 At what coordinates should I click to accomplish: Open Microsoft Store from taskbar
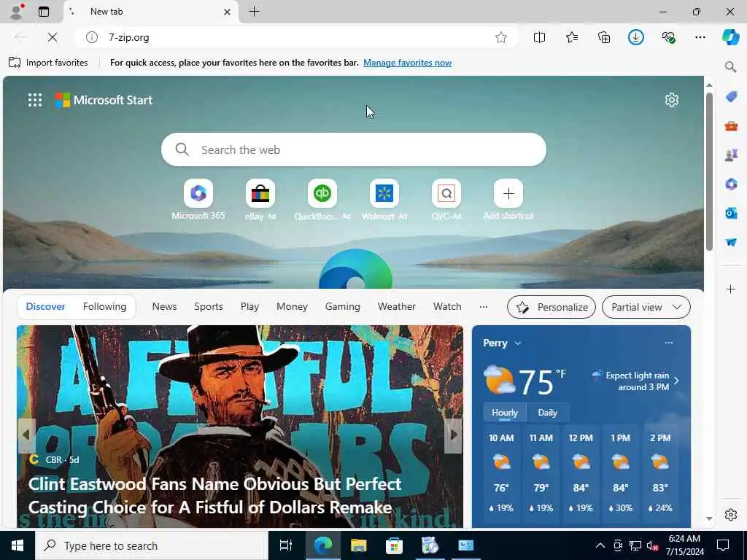click(394, 545)
